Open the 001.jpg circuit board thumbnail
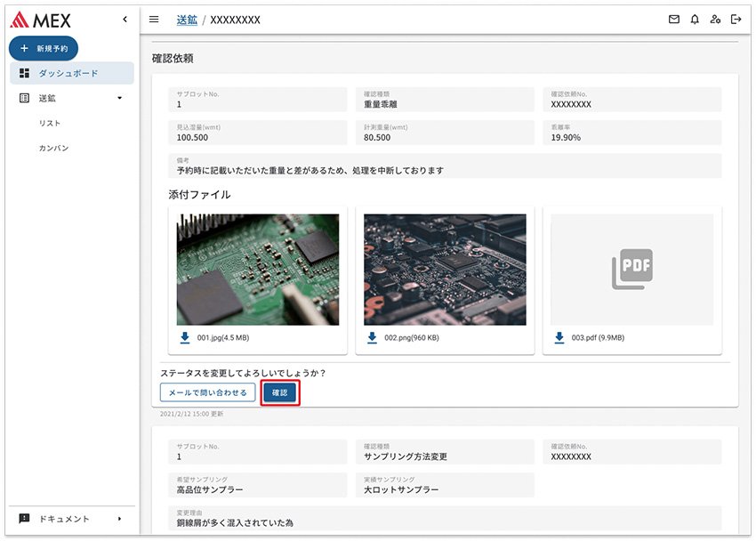 click(258, 270)
